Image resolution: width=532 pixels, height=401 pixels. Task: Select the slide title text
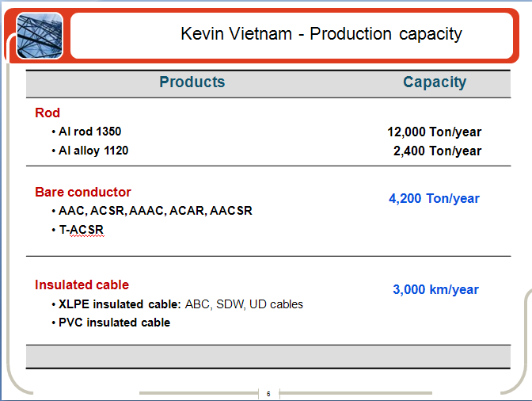321,33
